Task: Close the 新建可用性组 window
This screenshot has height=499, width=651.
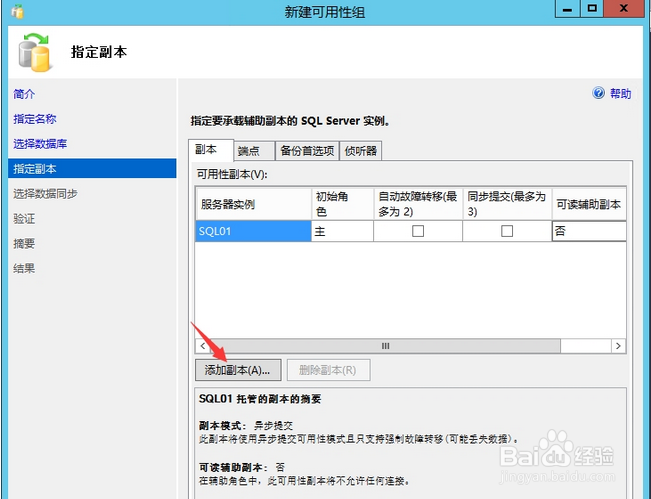Action: [x=624, y=8]
